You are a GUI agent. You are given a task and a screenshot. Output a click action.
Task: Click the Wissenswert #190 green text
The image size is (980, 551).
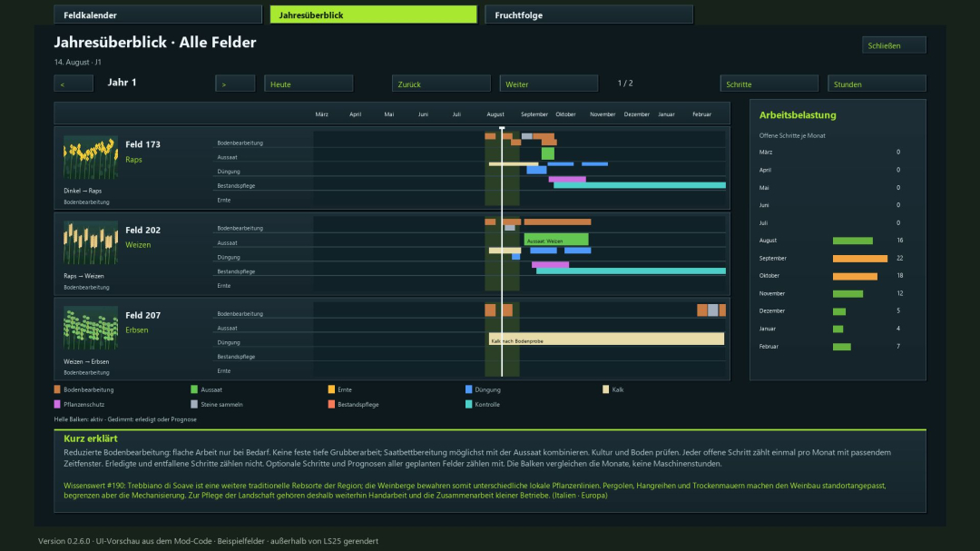pyautogui.click(x=475, y=490)
